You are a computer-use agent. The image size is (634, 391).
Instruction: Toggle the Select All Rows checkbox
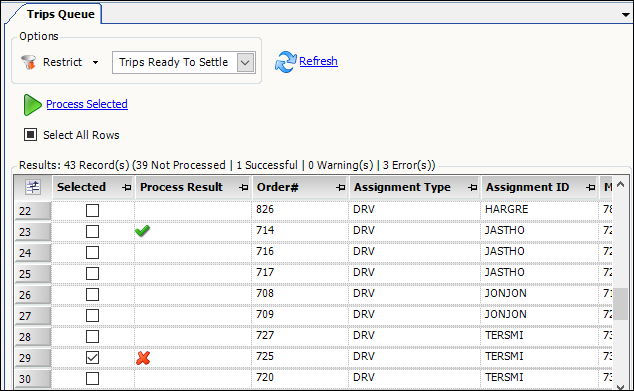30,135
